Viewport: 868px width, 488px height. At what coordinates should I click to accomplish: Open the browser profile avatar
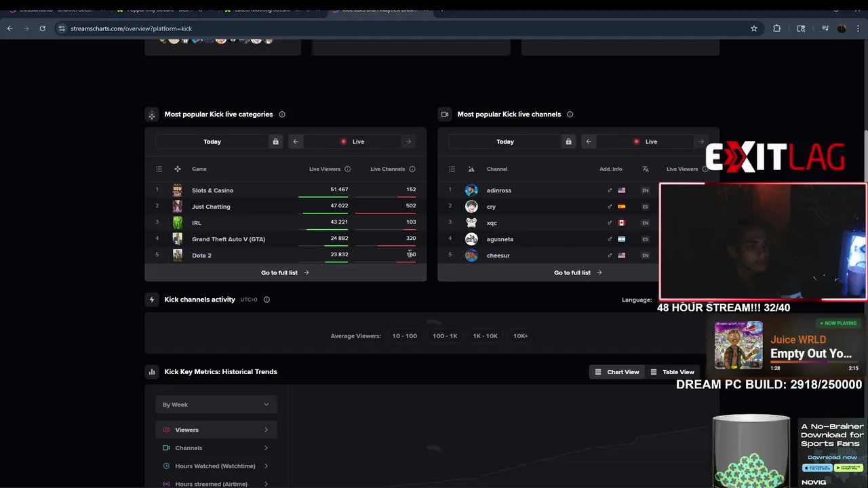pos(842,28)
